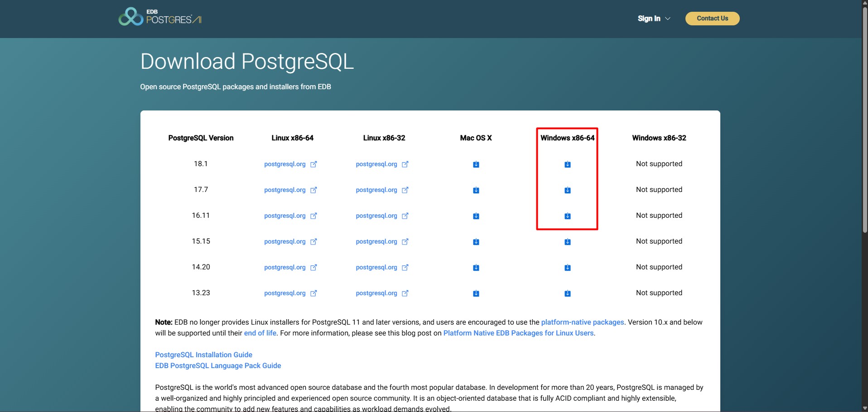Open the PostgreSQL Installation Guide link
Screen dimensions: 868x412
(x=204, y=355)
